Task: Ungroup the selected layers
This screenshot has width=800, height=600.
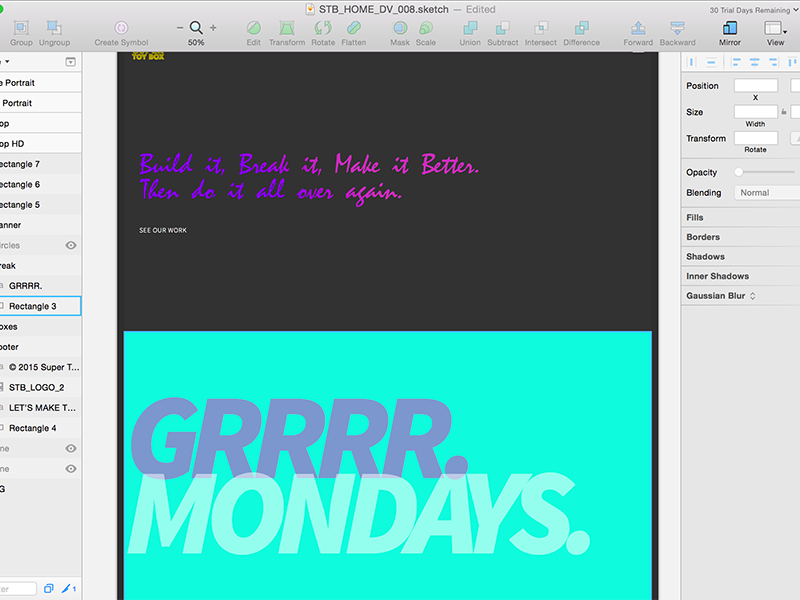Action: point(54,33)
